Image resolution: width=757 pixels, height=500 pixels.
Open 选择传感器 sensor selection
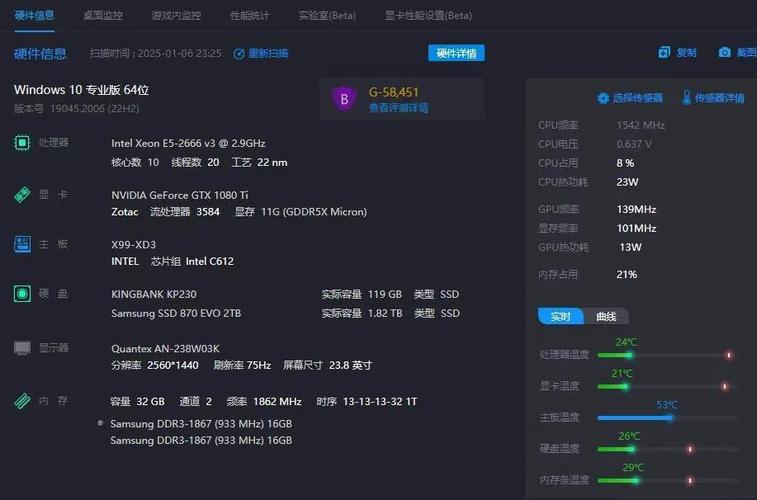[x=637, y=98]
